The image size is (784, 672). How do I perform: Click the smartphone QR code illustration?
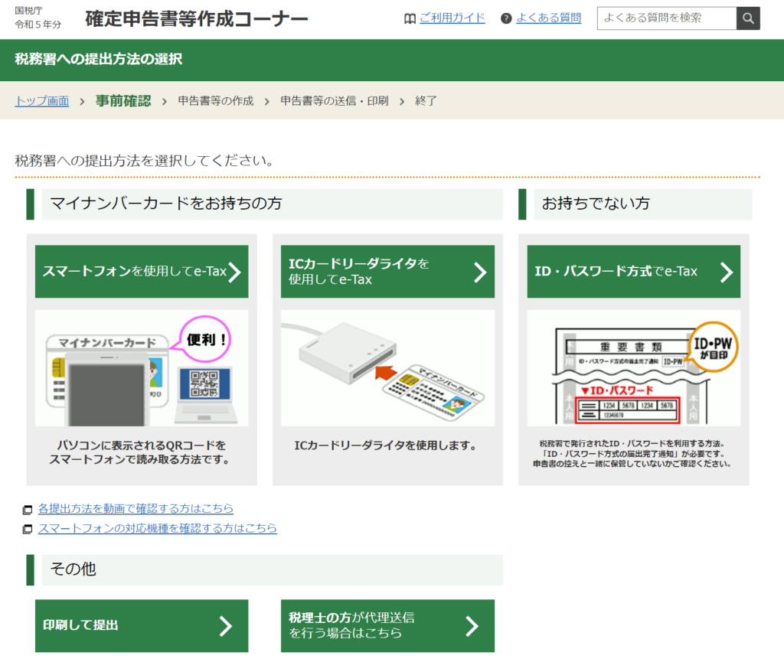142,368
